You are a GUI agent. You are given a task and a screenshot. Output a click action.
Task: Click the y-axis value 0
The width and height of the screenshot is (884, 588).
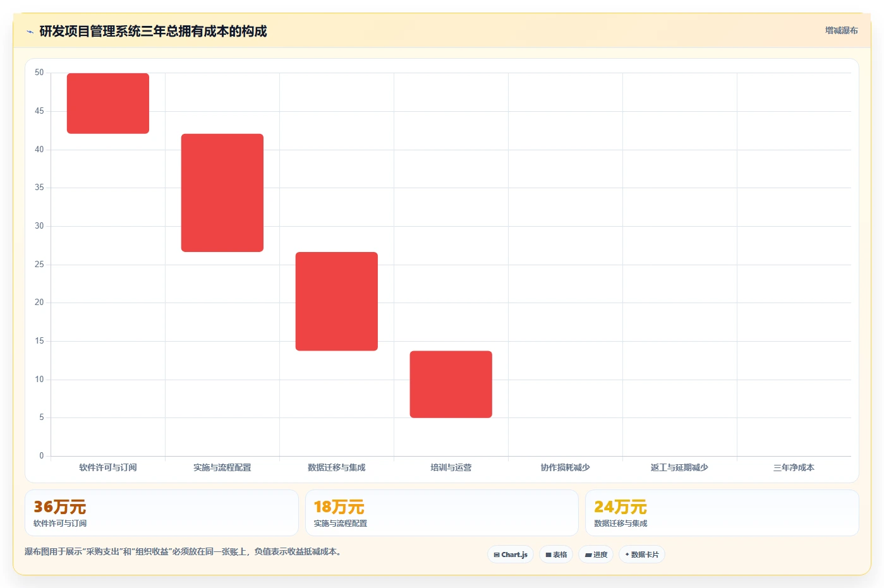42,455
